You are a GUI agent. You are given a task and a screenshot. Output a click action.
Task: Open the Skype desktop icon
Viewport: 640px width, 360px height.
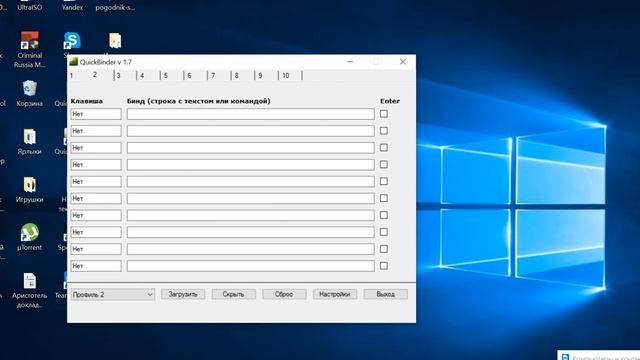coord(72,41)
